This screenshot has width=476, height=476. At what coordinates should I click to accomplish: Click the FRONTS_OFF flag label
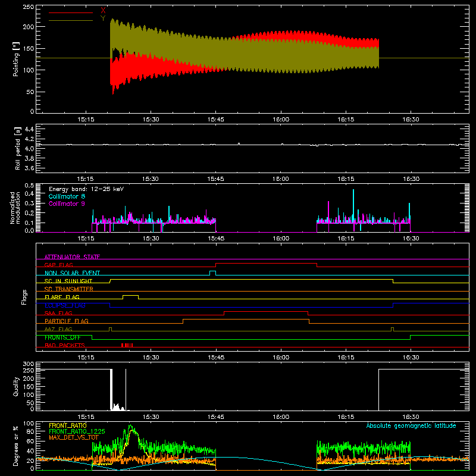click(x=62, y=337)
